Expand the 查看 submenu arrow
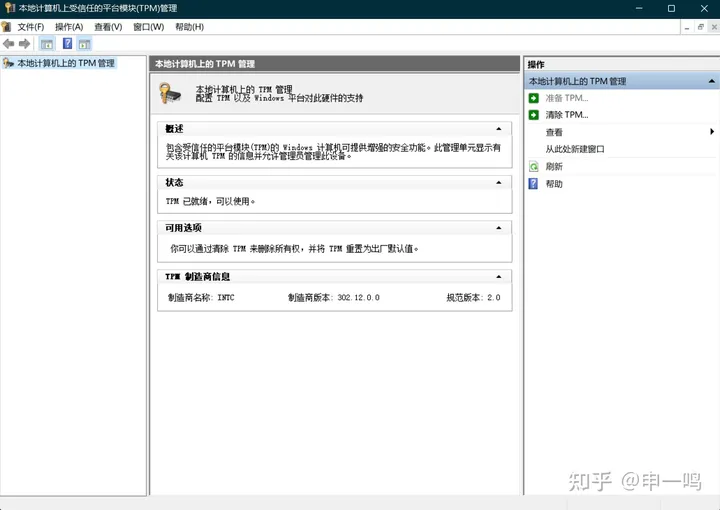The image size is (720, 510). (x=712, y=132)
